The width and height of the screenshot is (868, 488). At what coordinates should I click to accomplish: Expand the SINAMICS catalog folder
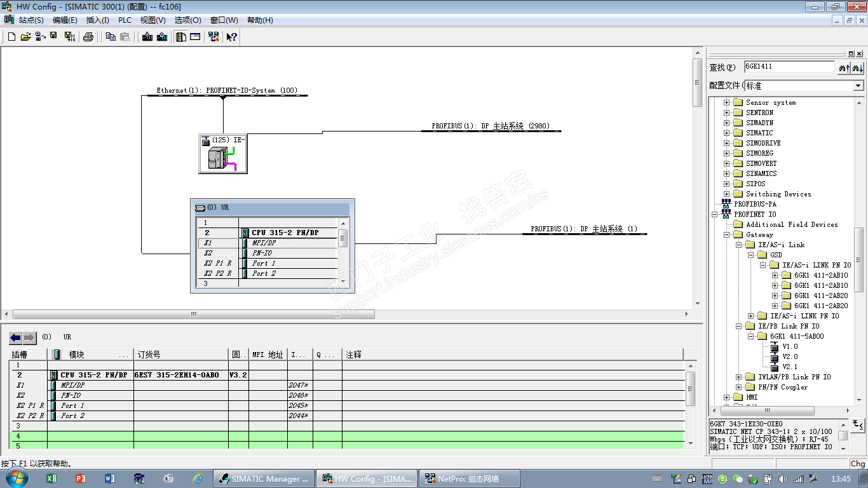pos(726,173)
